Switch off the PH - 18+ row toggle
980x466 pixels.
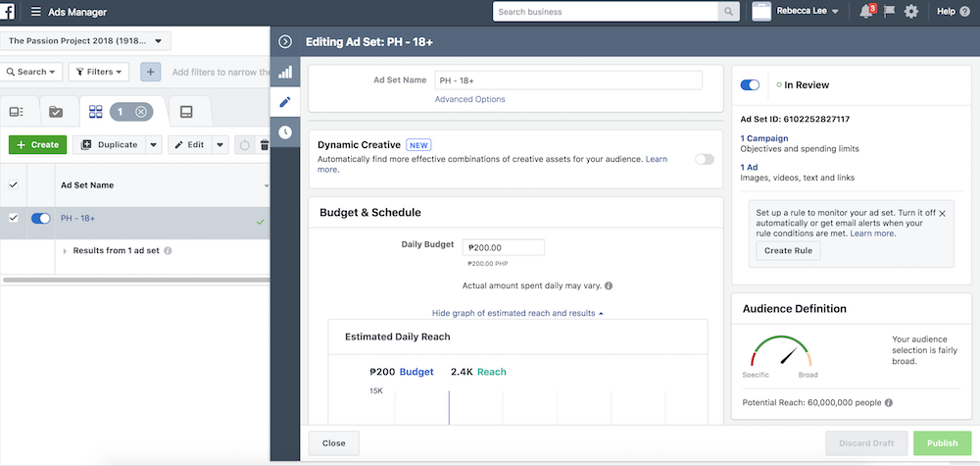click(x=40, y=219)
